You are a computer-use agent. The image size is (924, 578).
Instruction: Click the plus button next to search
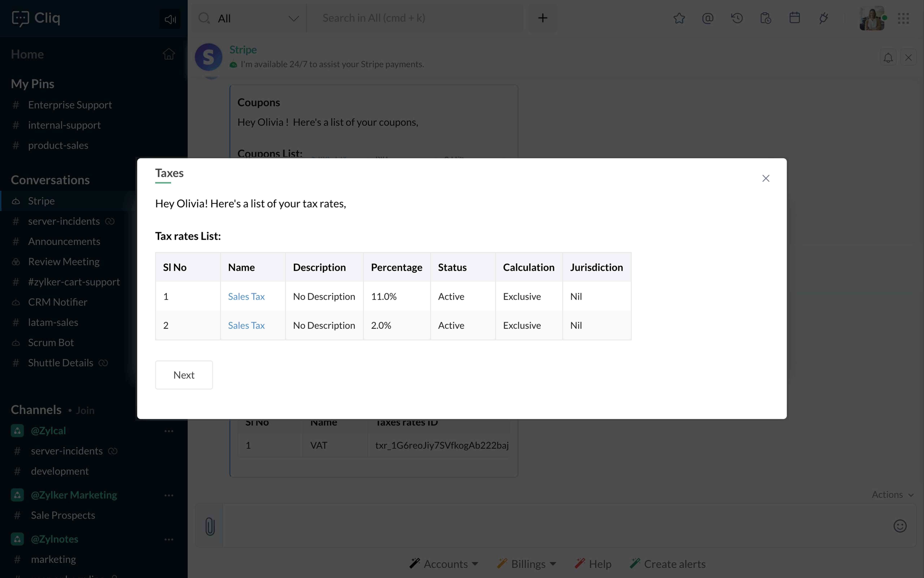tap(542, 18)
